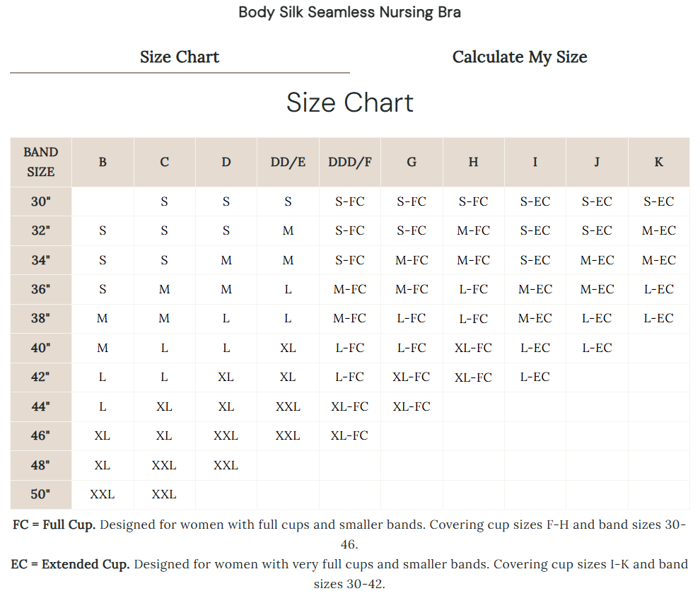This screenshot has height=603, width=700.
Task: Click the 44" band size row label
Action: point(41,406)
